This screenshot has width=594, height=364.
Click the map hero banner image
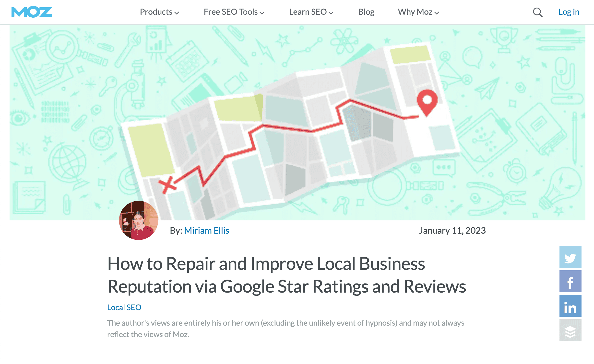(x=297, y=122)
